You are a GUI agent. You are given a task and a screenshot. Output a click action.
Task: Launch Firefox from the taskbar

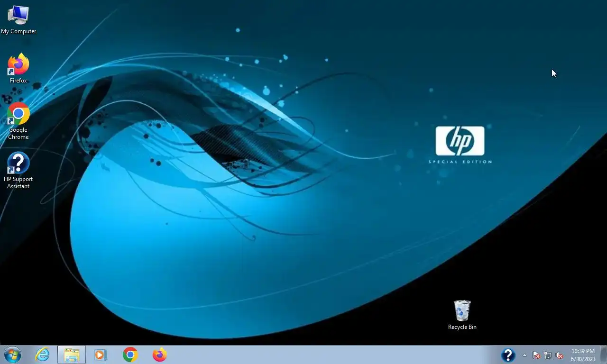159,355
